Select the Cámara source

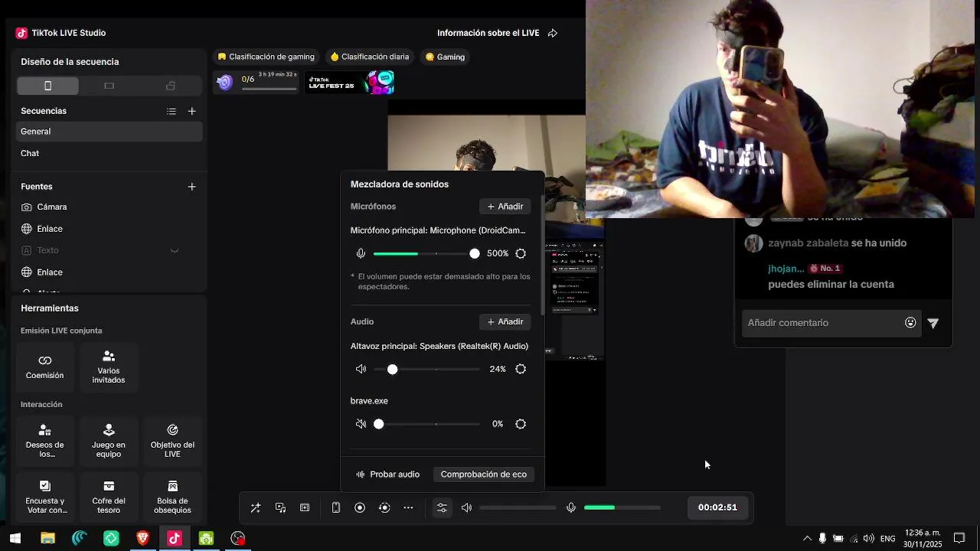pos(109,207)
